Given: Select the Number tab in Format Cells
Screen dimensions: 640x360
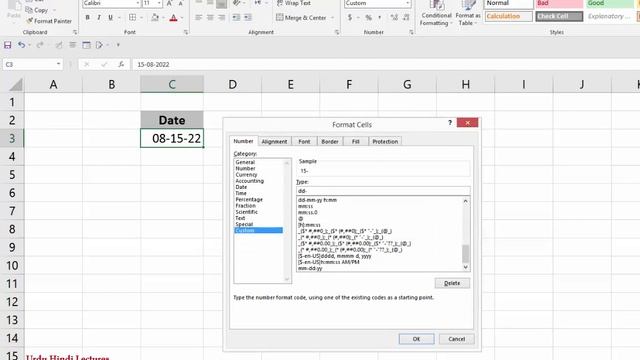Looking at the screenshot, I should (x=243, y=141).
